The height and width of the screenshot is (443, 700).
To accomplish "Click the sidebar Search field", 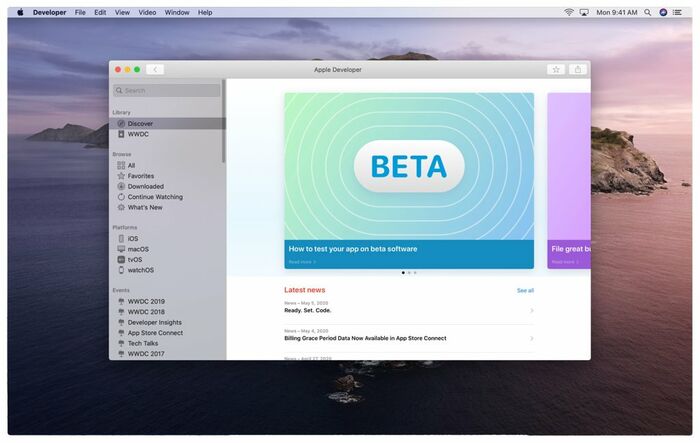I will (167, 90).
